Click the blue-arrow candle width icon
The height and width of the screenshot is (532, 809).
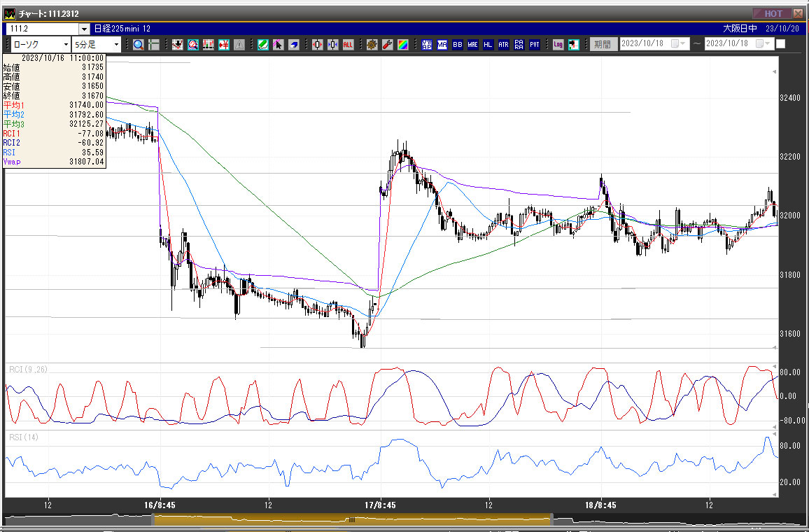tap(333, 45)
